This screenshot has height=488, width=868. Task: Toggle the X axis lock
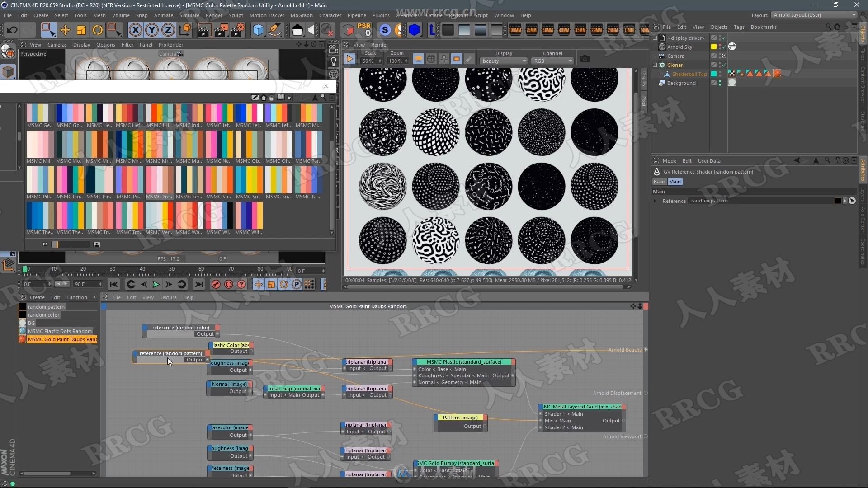tap(135, 30)
